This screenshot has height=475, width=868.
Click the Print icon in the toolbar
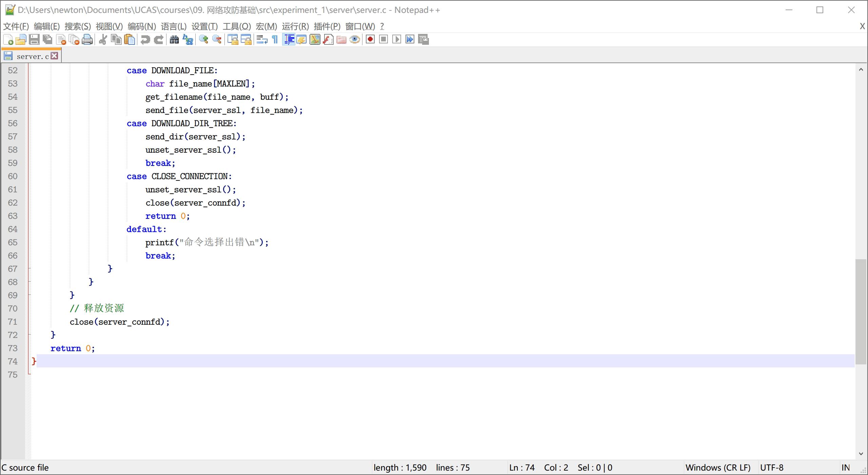tap(87, 40)
